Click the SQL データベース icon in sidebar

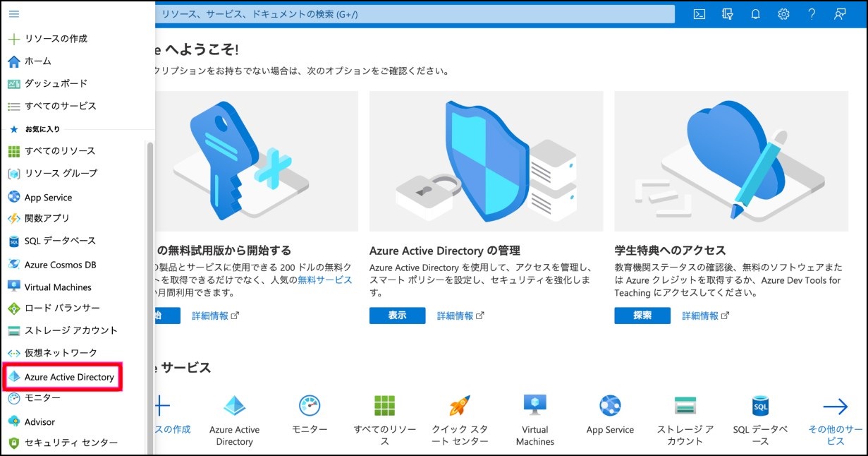click(x=13, y=241)
